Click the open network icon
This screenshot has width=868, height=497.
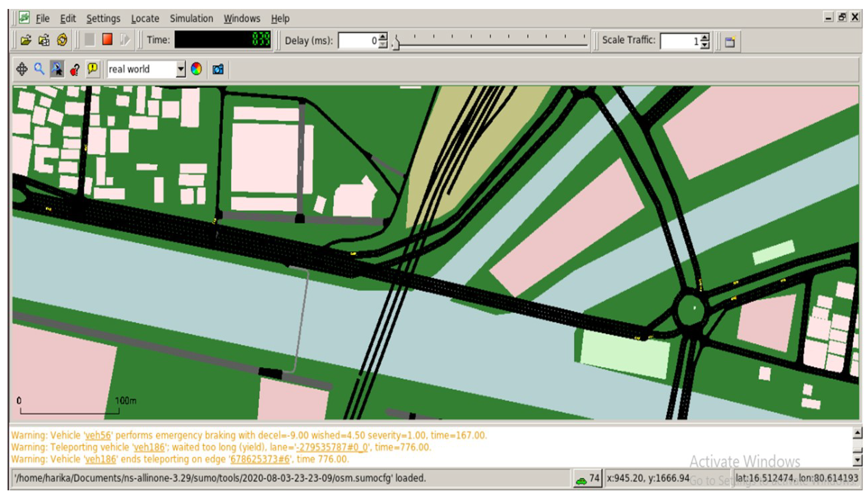click(44, 40)
